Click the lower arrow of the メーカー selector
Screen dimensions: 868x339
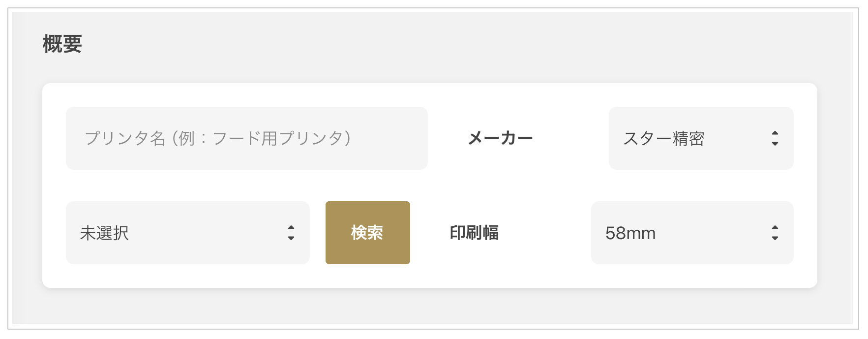pyautogui.click(x=775, y=144)
